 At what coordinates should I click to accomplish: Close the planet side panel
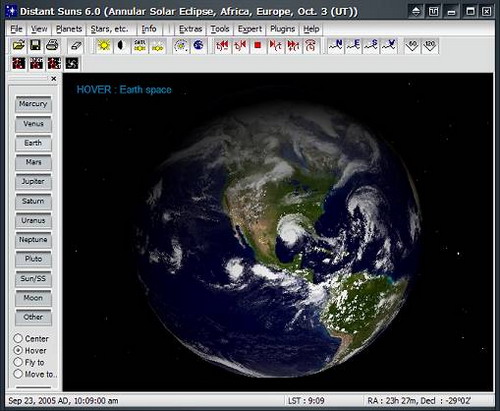(54, 79)
